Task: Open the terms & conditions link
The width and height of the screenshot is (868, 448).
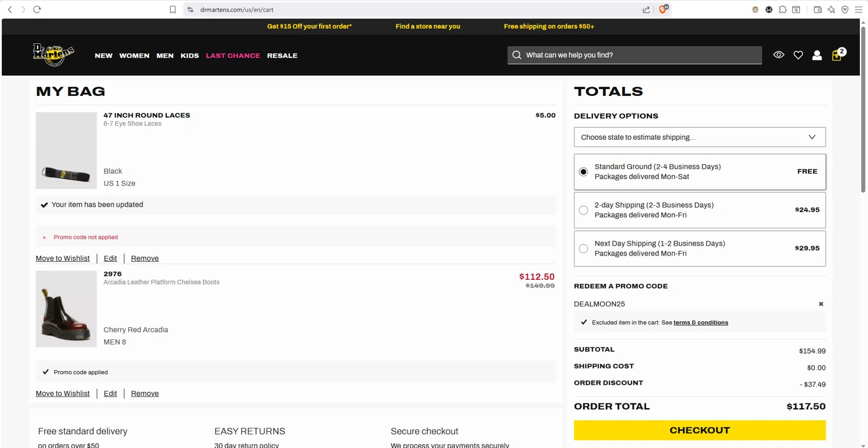Action: pos(701,323)
